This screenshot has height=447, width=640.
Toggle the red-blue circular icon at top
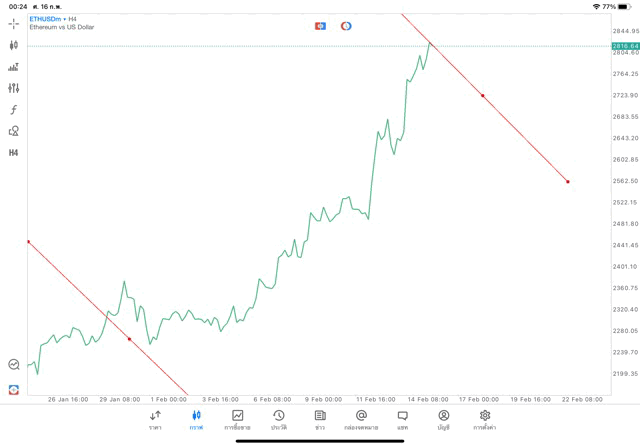pyautogui.click(x=346, y=26)
